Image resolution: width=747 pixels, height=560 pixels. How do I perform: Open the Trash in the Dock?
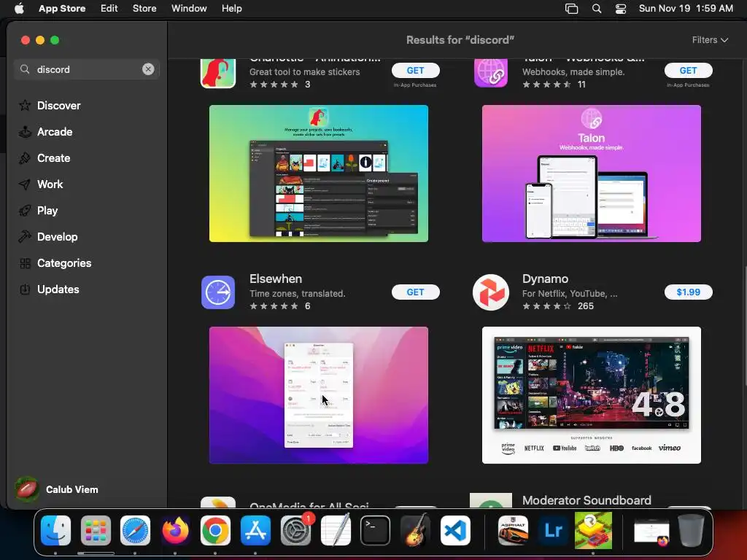click(x=691, y=531)
